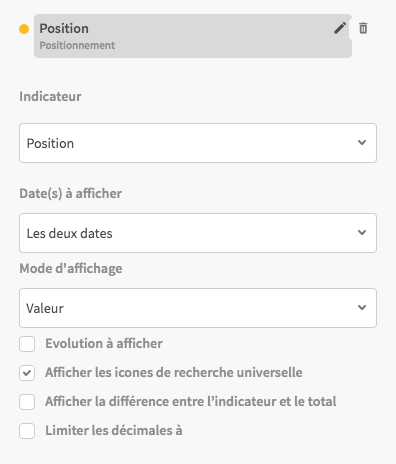Click the chevron arrow in Valeur field
The height and width of the screenshot is (464, 396).
362,307
